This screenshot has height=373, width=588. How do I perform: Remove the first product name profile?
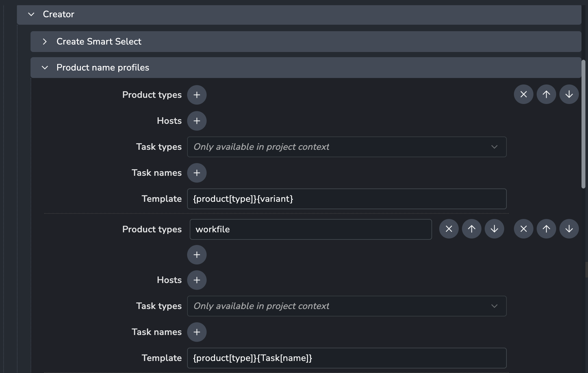(x=523, y=95)
